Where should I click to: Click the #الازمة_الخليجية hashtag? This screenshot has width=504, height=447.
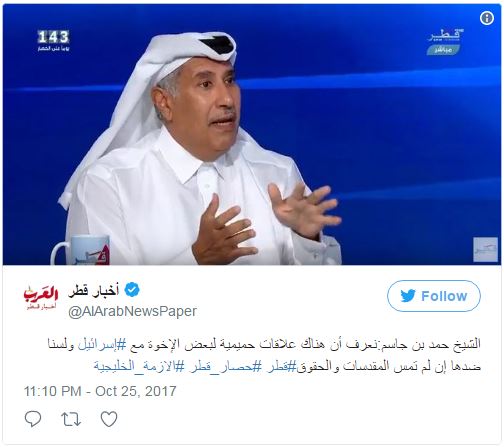coord(139,367)
